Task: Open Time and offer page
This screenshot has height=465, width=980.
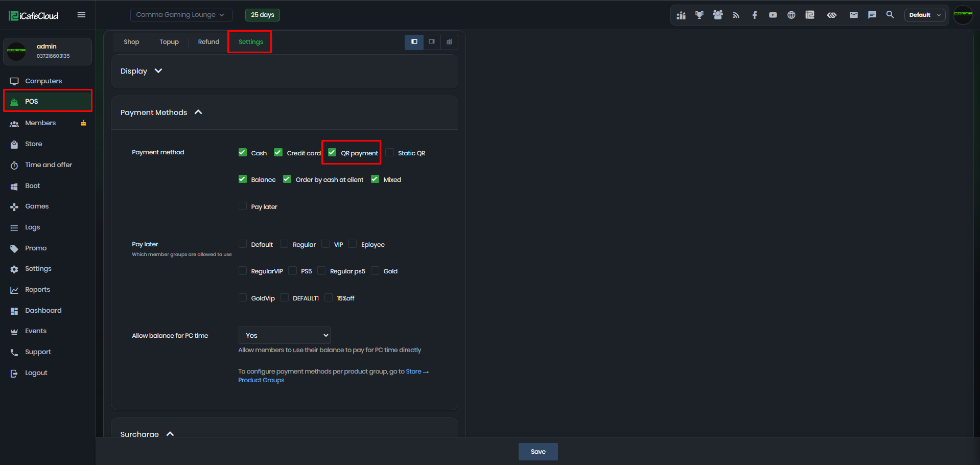Action: pyautogui.click(x=48, y=165)
